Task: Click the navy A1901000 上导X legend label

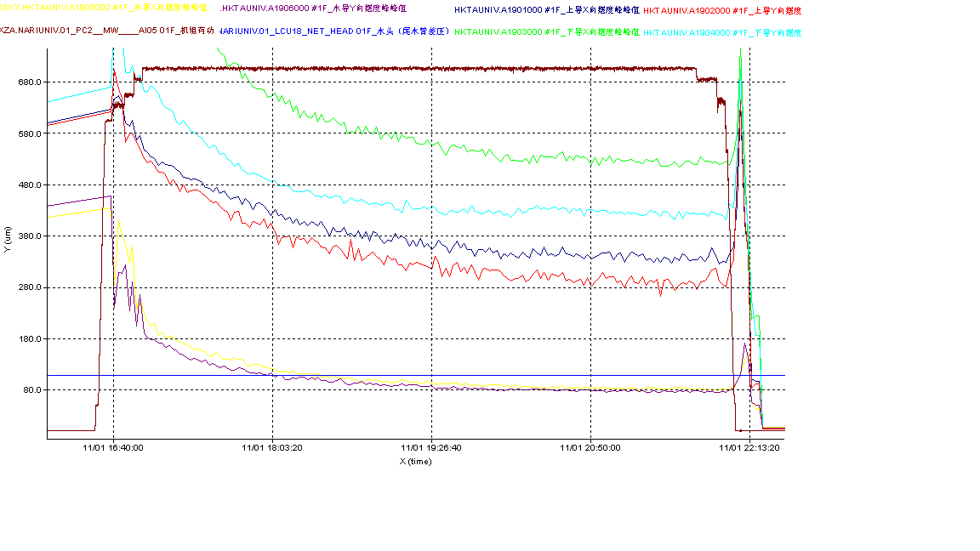Action: click(547, 10)
